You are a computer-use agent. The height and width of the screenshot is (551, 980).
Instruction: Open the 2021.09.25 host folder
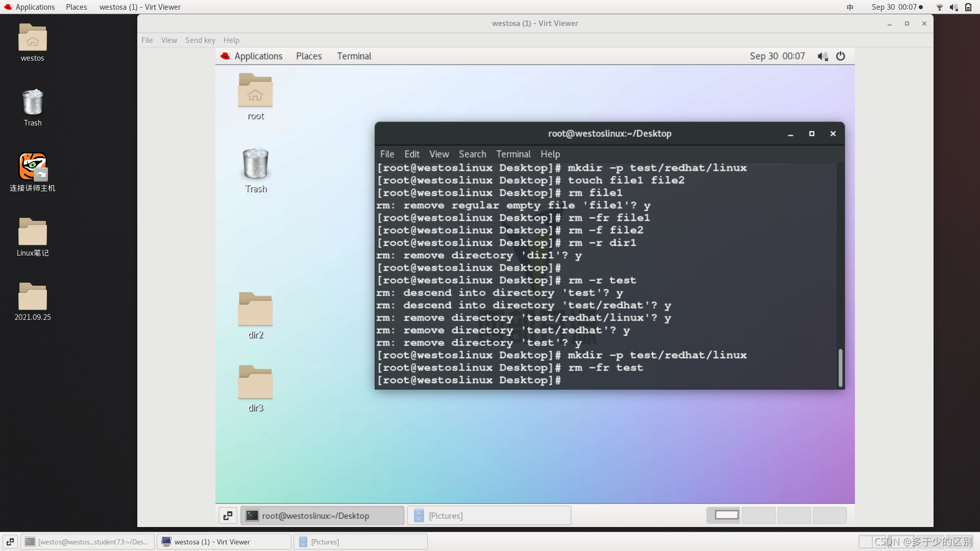[33, 297]
